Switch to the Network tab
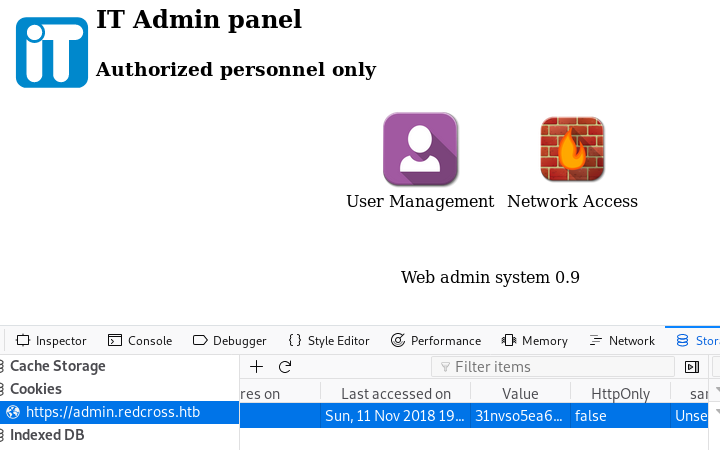The width and height of the screenshot is (720, 450). tap(622, 341)
